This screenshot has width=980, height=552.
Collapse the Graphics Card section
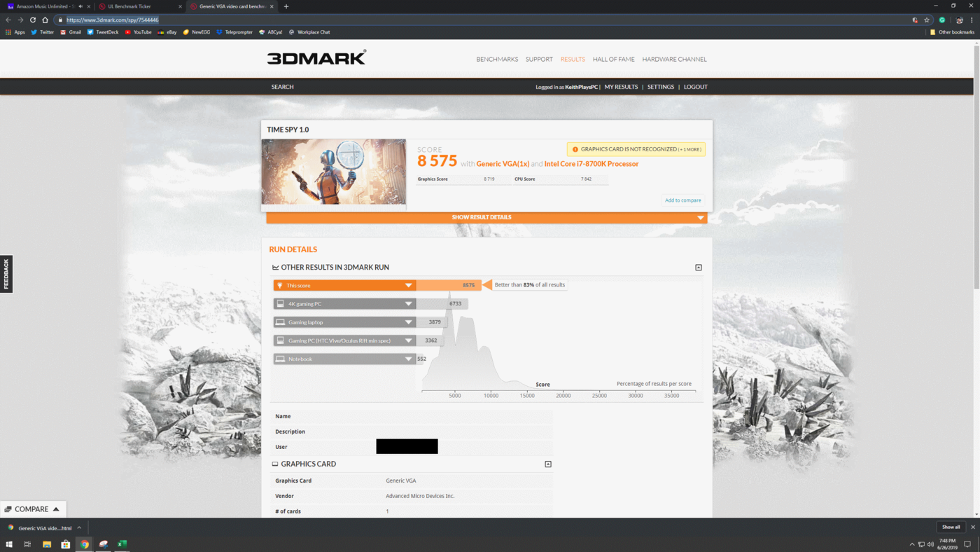click(x=548, y=464)
